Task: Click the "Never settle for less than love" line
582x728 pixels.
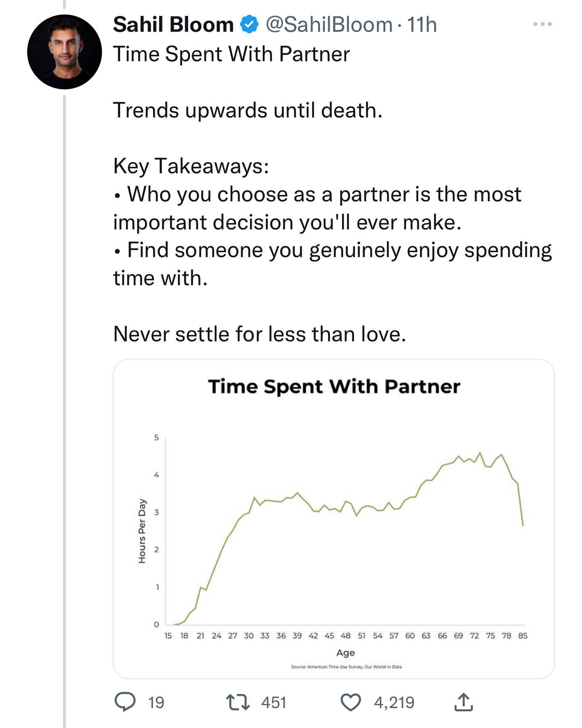Action: [259, 334]
